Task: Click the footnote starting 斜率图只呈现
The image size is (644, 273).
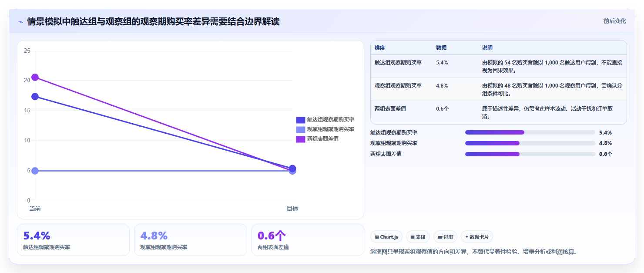Action: pos(475,252)
